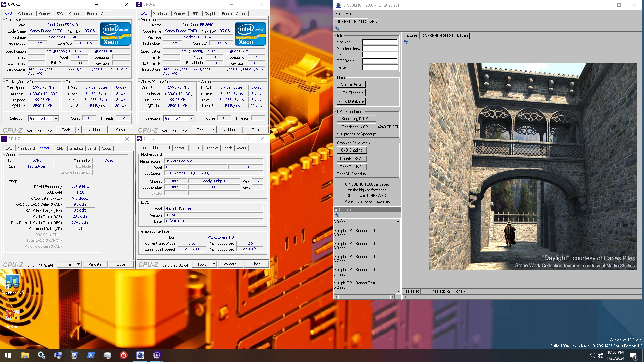
Task: Expand the Tools arrow in the Socket #1 CPU-Z window
Action: [x=78, y=130]
